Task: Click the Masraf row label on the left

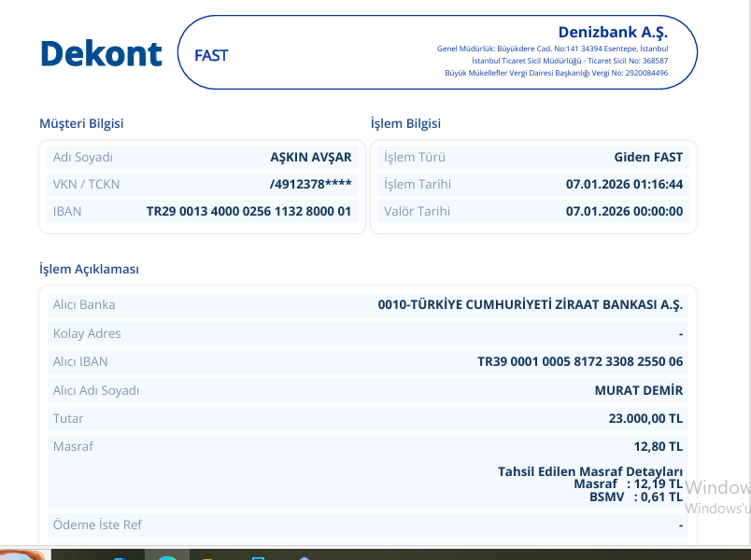Action: point(73,446)
